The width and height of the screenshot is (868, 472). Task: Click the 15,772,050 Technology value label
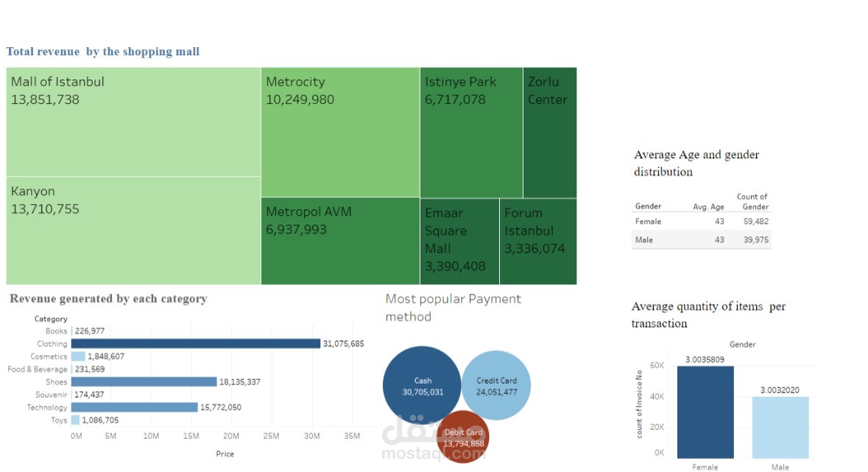coord(220,407)
